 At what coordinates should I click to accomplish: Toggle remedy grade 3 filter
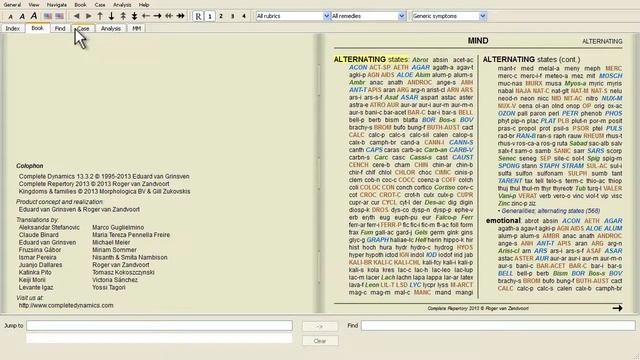click(x=233, y=16)
